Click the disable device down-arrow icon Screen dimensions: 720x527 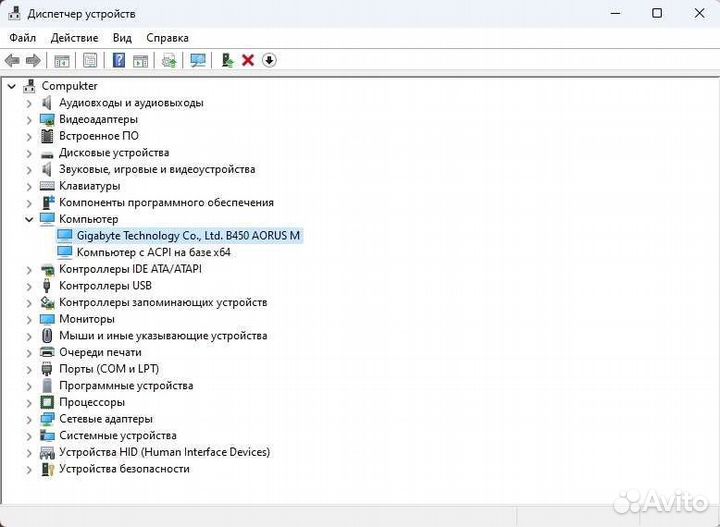[x=269, y=61]
